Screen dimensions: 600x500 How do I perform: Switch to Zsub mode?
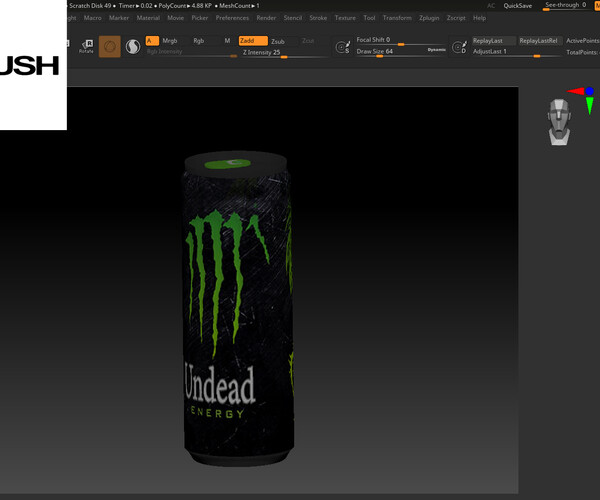click(278, 41)
